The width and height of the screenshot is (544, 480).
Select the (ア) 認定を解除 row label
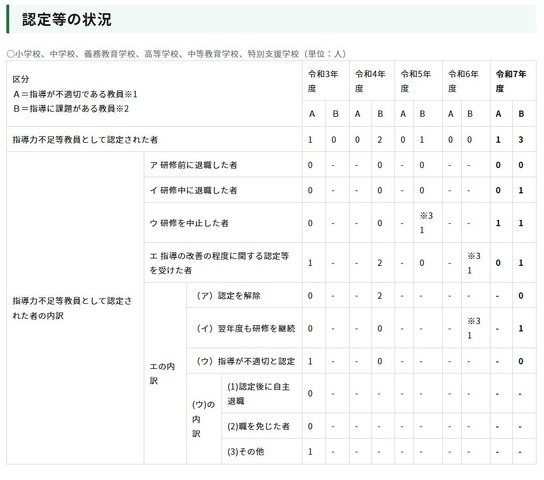tap(228, 296)
